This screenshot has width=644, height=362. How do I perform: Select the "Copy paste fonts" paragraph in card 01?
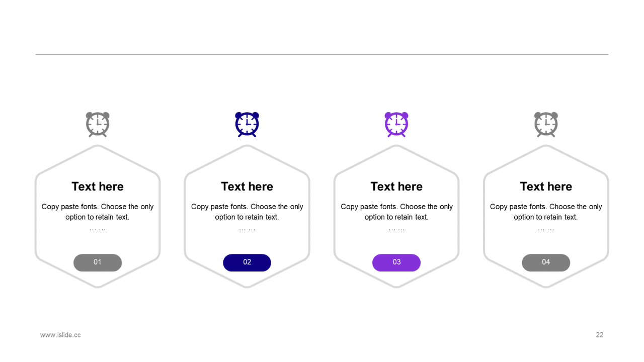(x=98, y=212)
